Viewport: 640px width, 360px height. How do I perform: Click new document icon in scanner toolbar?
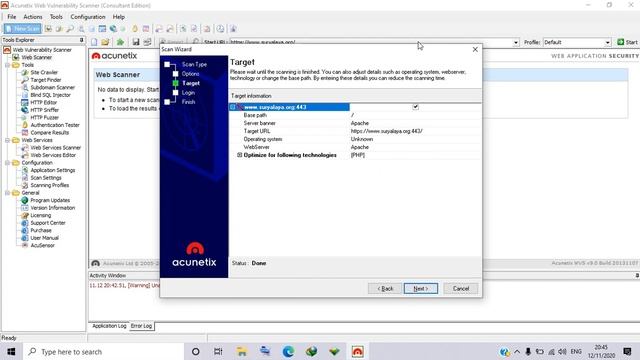[x=94, y=42]
